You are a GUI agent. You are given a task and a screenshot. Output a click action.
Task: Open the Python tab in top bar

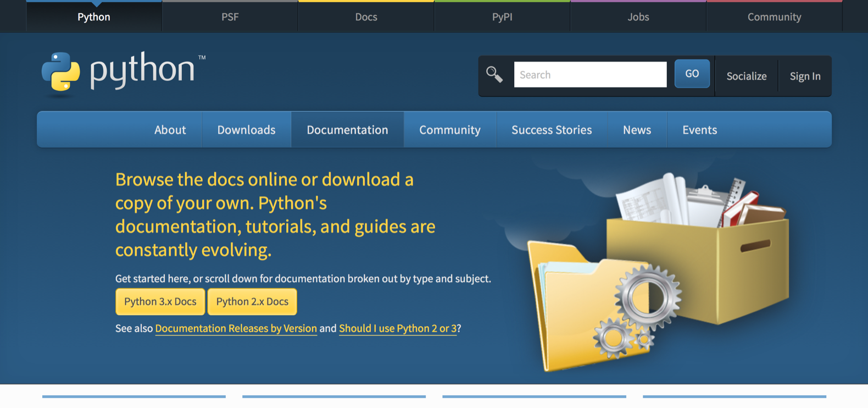point(94,16)
